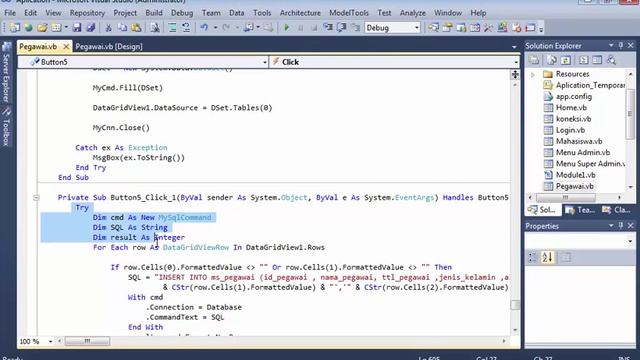Click the Navigate Backward toolbar icon

point(248,28)
